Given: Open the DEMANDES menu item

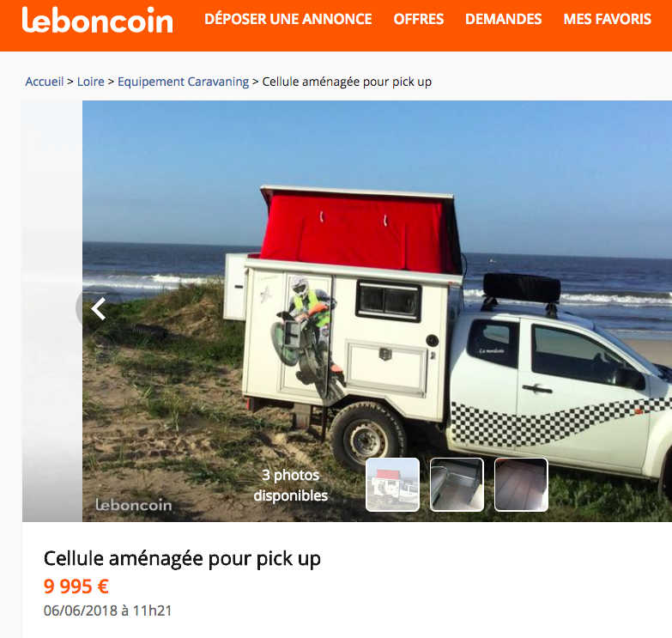Looking at the screenshot, I should tap(504, 19).
